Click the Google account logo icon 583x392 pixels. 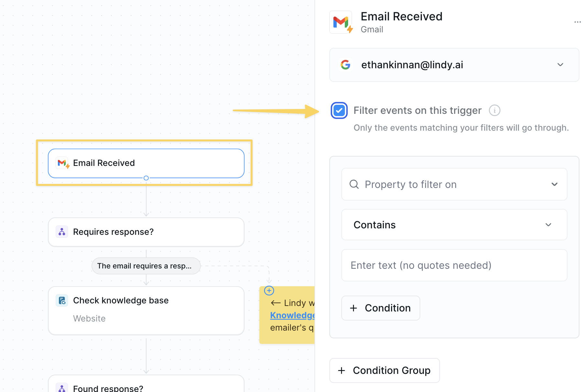coord(346,65)
